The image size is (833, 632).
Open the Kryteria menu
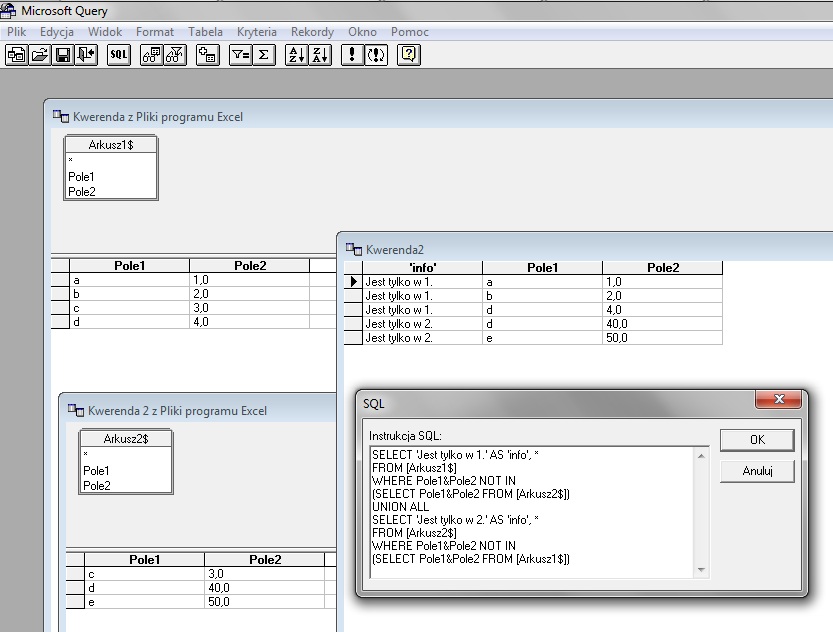[257, 32]
